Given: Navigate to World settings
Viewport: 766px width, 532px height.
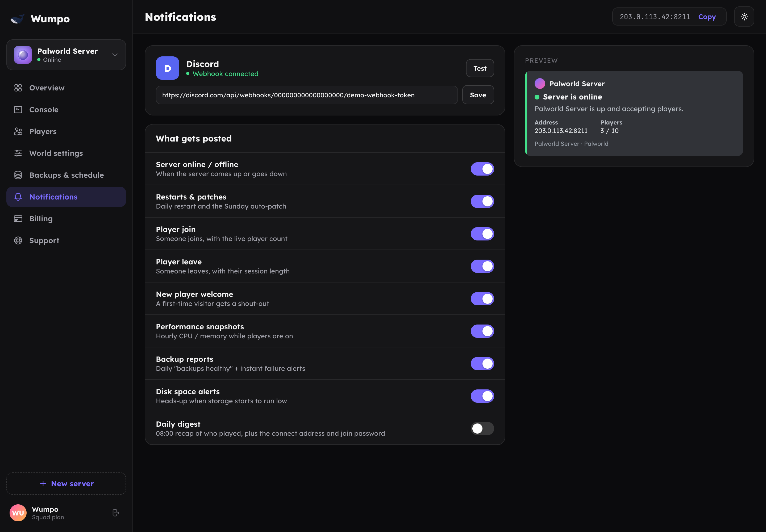Looking at the screenshot, I should (x=66, y=153).
